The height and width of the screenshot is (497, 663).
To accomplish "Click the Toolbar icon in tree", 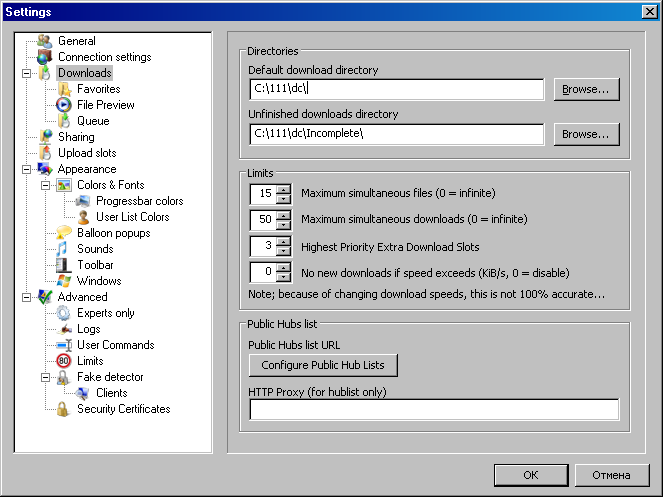I will (63, 265).
